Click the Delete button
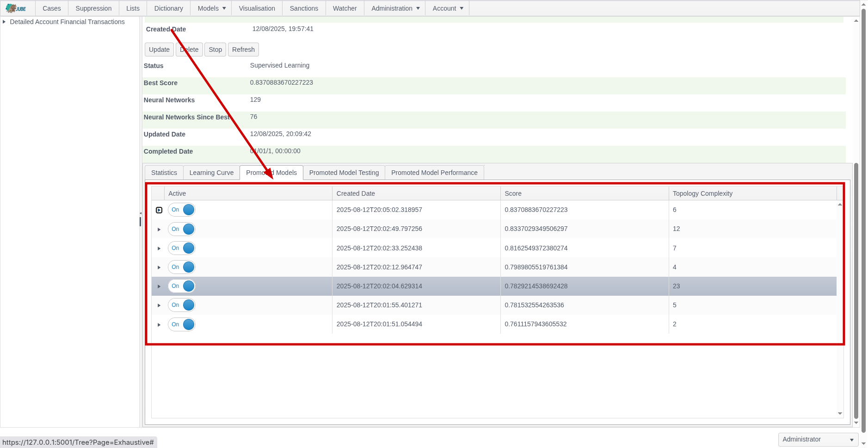 pos(189,50)
